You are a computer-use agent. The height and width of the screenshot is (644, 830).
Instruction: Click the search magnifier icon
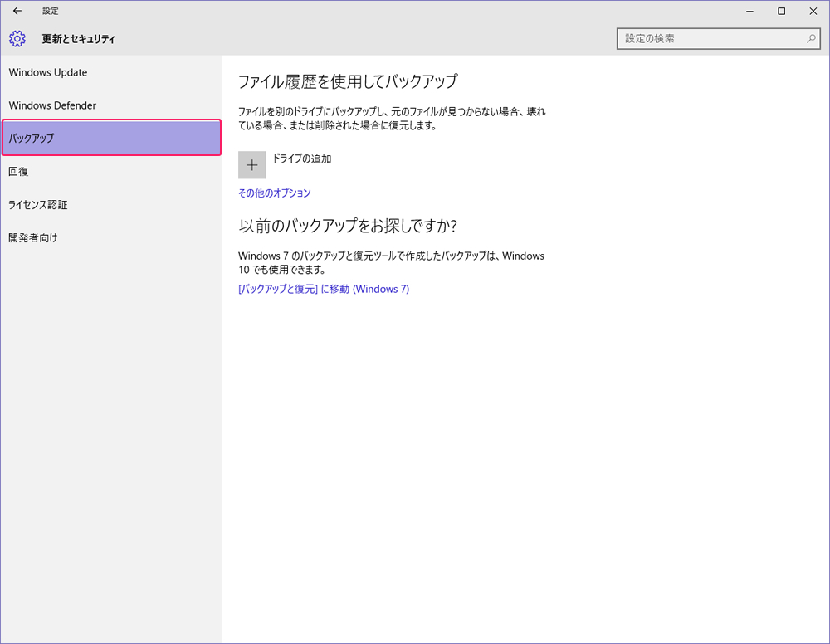click(811, 39)
